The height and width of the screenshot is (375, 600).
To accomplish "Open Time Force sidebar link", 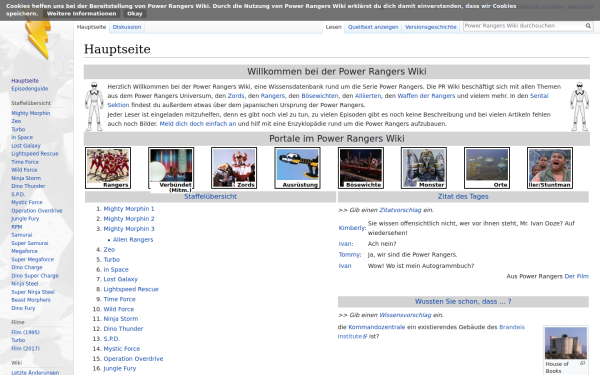I will [25, 162].
